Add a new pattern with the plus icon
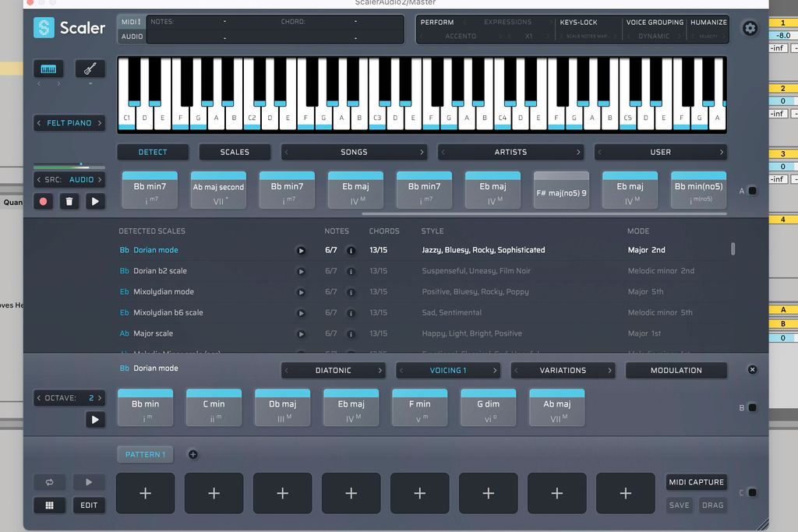Viewport: 798px width, 532px height. point(192,453)
